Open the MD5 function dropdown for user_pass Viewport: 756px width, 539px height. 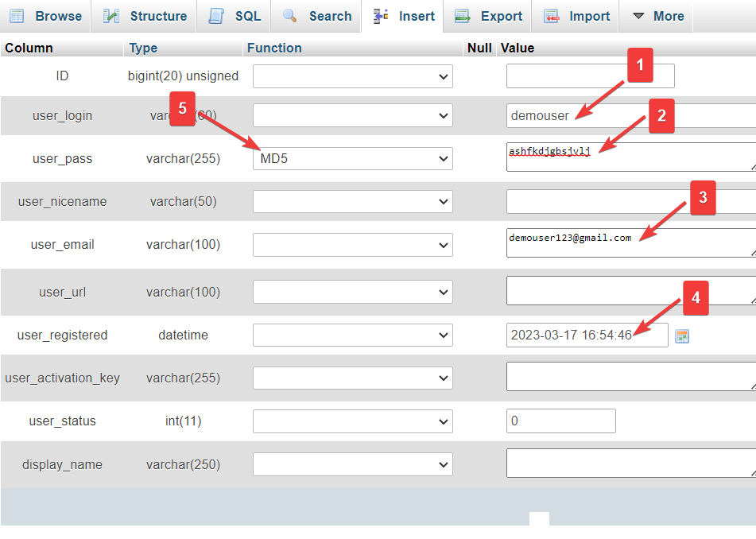point(353,158)
